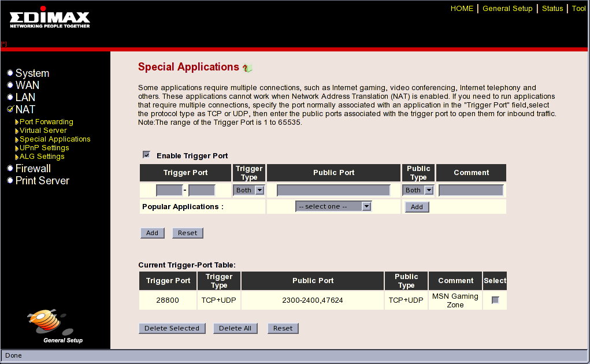The image size is (590, 364).
Task: Click the Public Port input field
Action: click(x=333, y=190)
